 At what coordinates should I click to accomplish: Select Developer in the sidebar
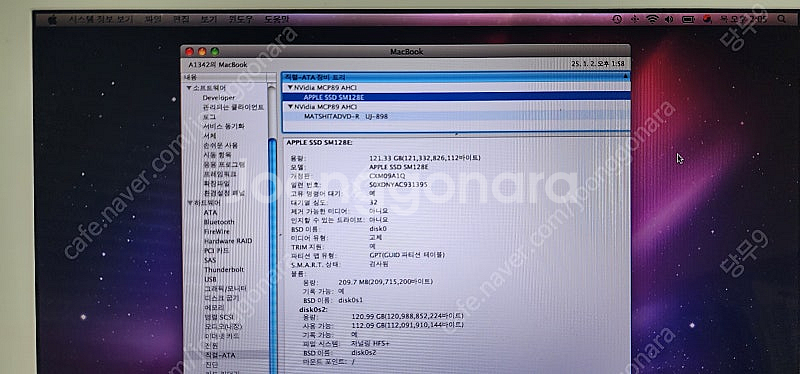click(219, 97)
